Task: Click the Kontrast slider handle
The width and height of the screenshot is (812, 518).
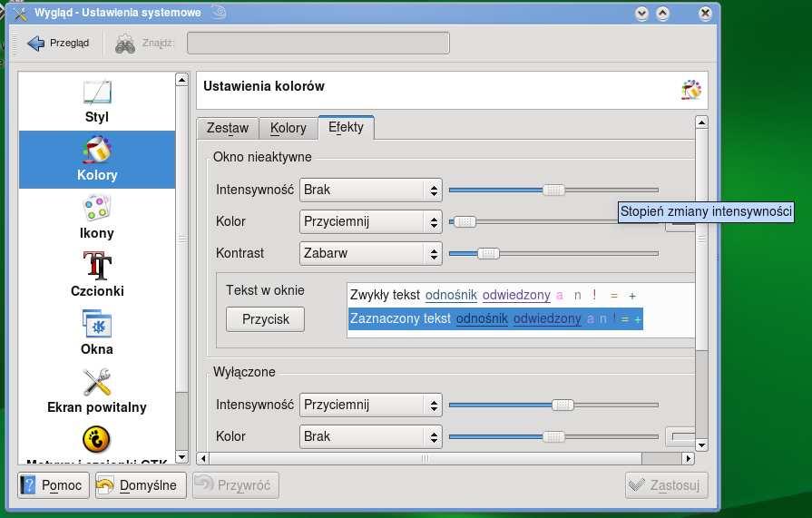Action: click(488, 253)
